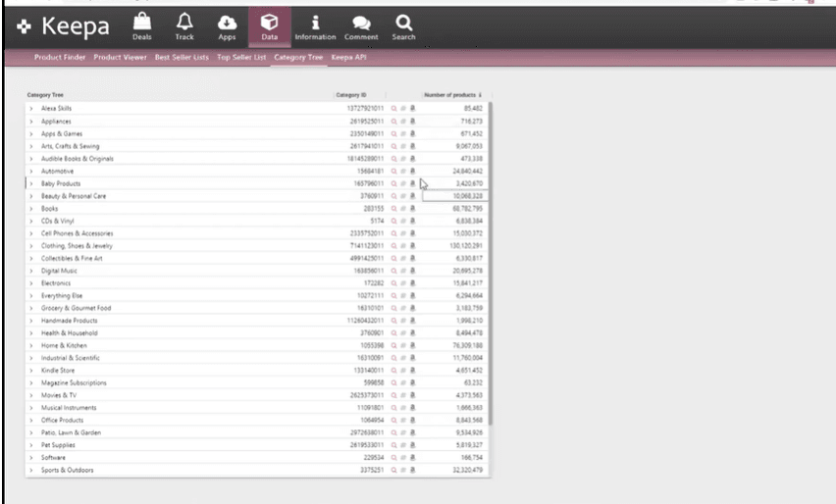
Task: Sort by Number of products column header
Action: coord(451,95)
